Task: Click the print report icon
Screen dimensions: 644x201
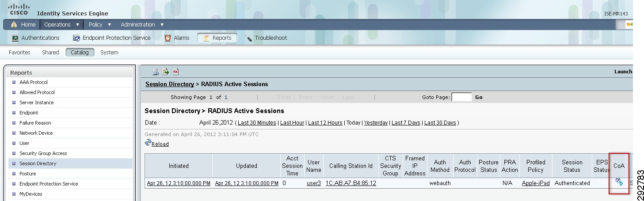Action: [x=155, y=72]
